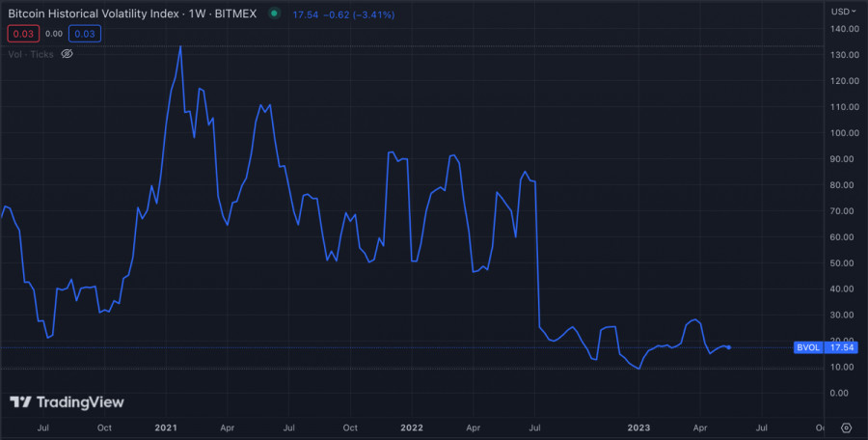Viewport: 868px width, 440px height.
Task: Click the blue 0.03 value box
Action: click(85, 34)
